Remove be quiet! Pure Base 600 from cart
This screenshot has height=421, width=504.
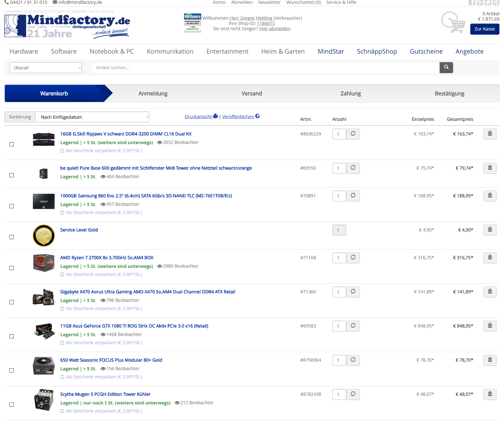point(490,168)
